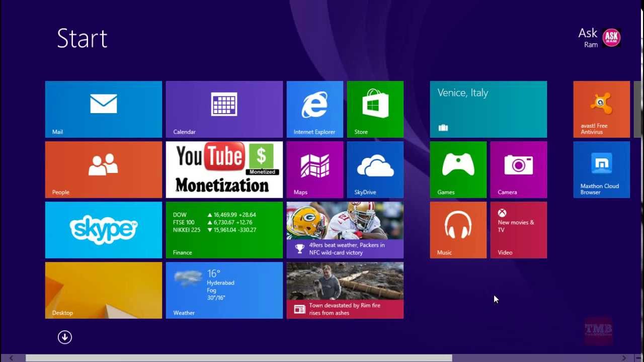This screenshot has width=644, height=362.
Task: Open the Mail tile
Action: (x=104, y=109)
